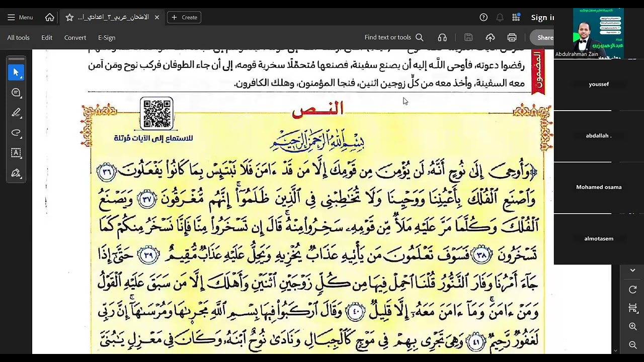Open the Convert menu
Viewport: 644px width, 362px height.
click(75, 37)
